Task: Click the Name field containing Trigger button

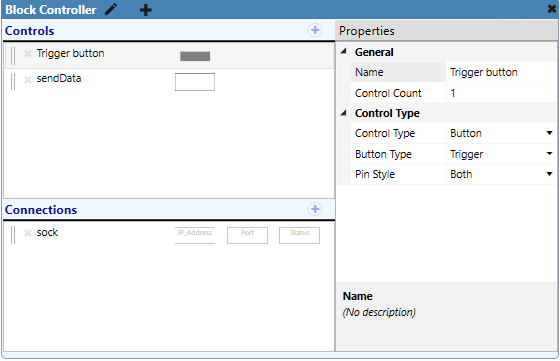Action: (x=501, y=72)
